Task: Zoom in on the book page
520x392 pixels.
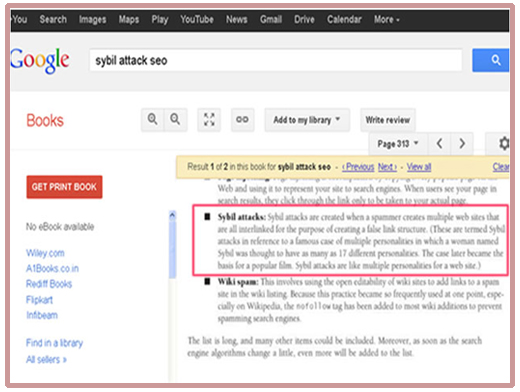Action: point(153,119)
